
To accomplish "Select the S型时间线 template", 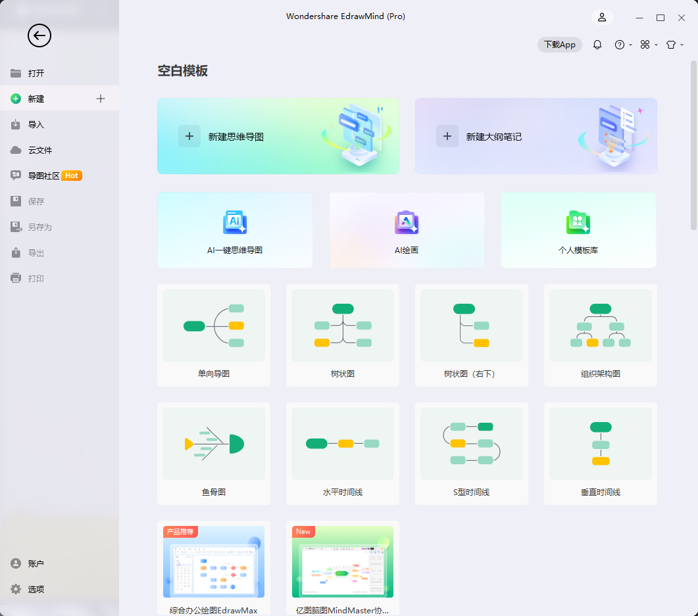I will click(x=472, y=454).
